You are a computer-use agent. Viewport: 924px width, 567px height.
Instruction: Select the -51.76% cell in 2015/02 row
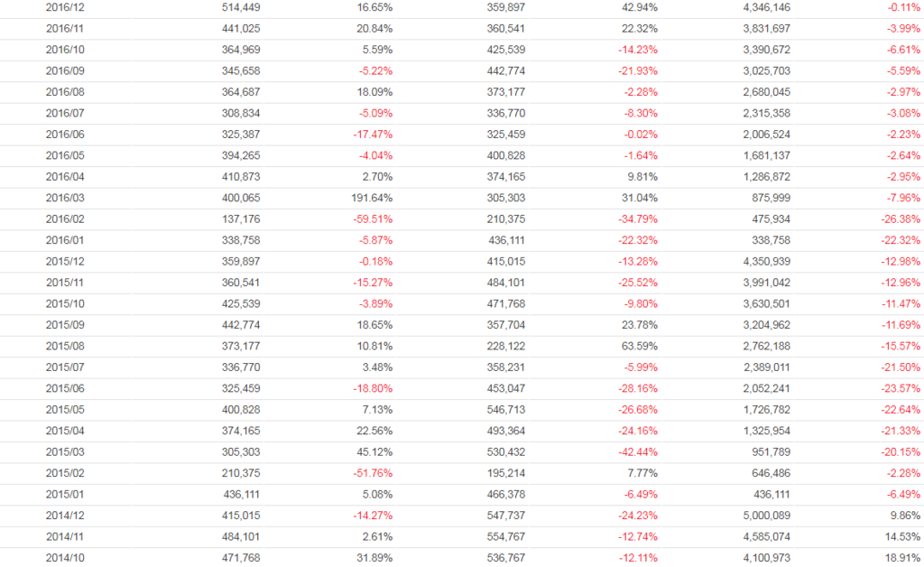tap(371, 472)
